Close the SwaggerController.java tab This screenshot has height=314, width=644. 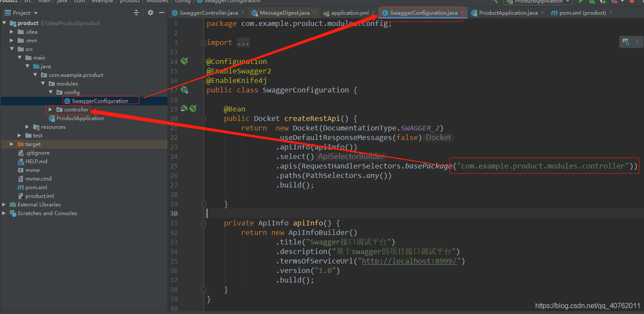pyautogui.click(x=242, y=13)
